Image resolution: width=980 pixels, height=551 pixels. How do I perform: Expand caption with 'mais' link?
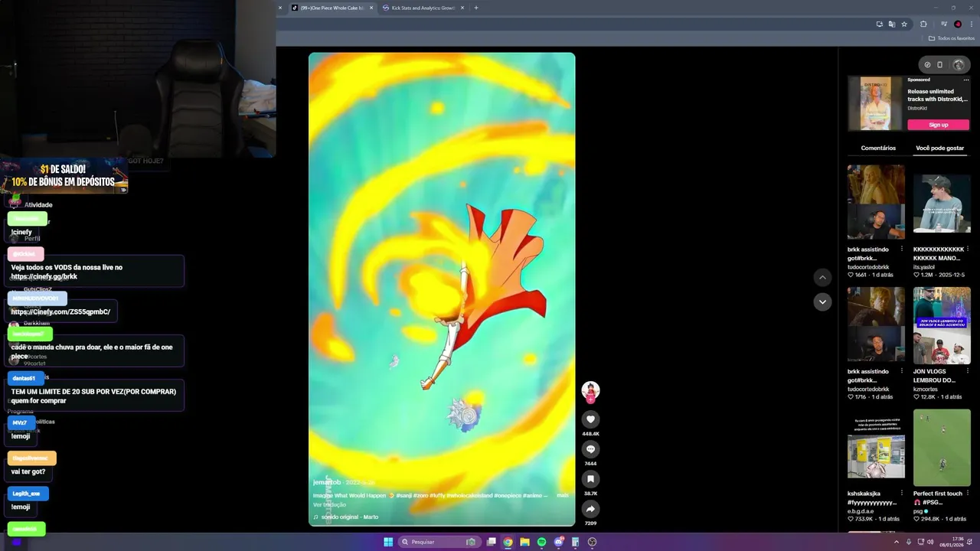562,496
